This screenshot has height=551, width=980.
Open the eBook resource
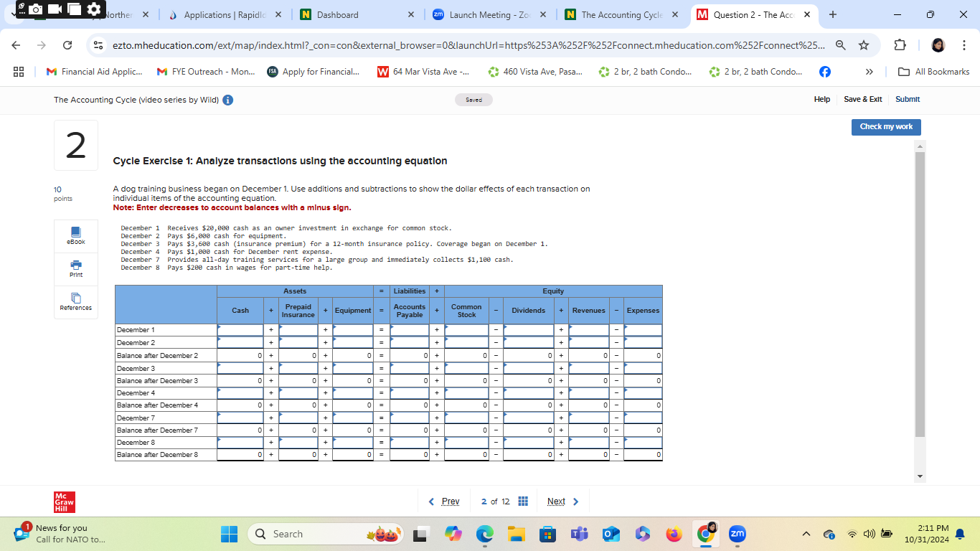[76, 235]
